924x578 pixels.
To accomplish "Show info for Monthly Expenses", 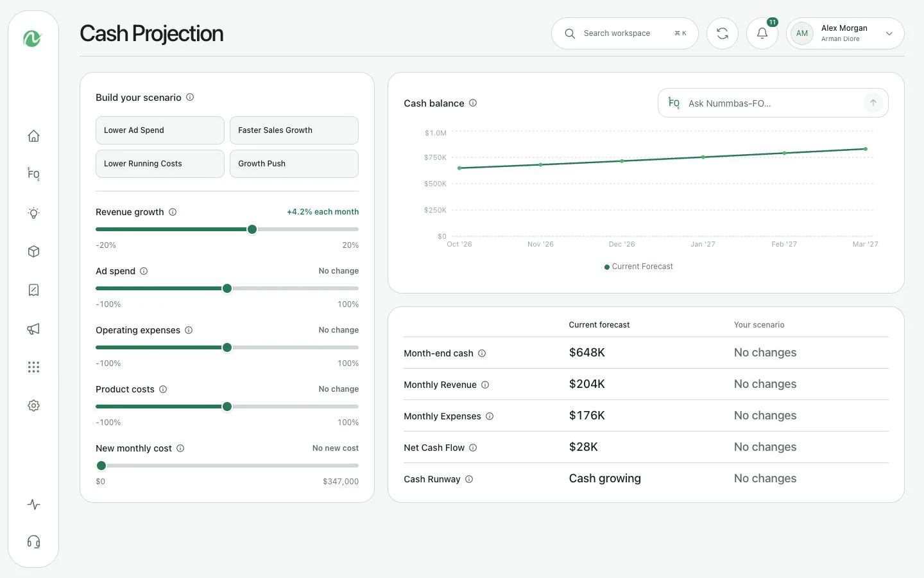I will tap(490, 416).
